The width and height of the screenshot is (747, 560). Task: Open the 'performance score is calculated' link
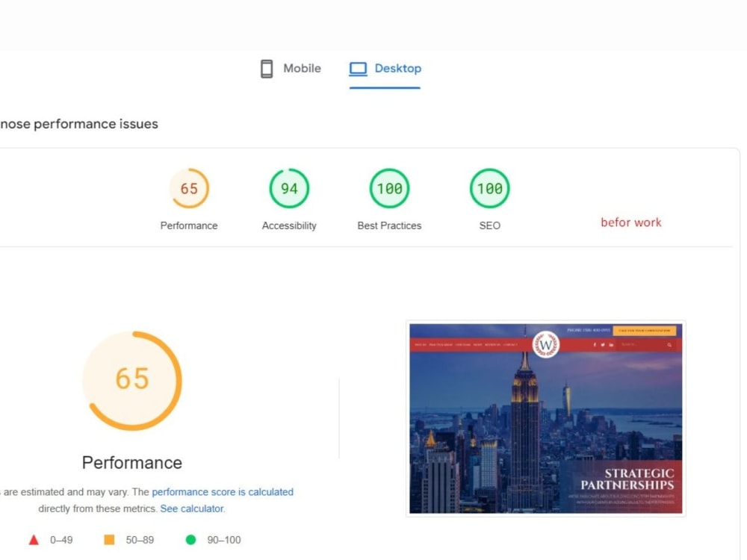tap(223, 492)
